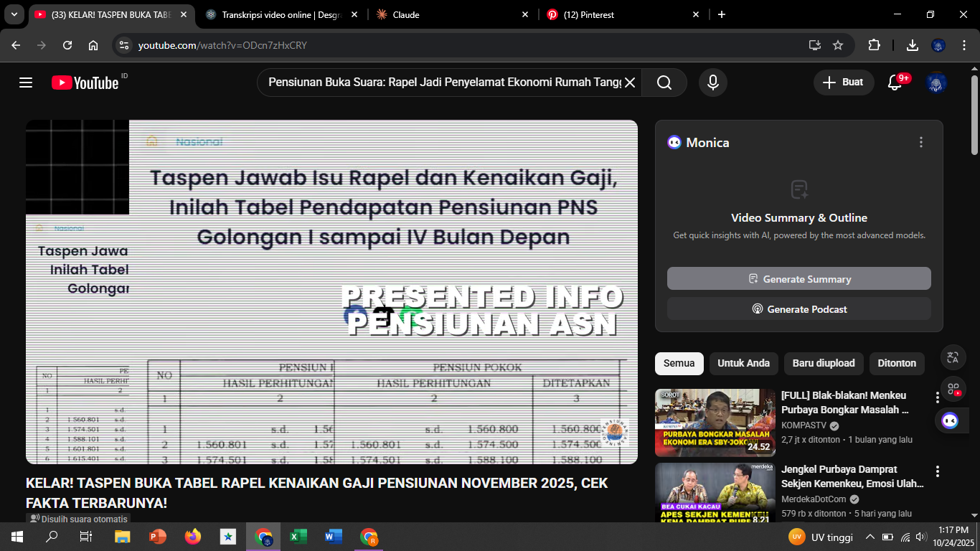Open the Monica translate floating icon
This screenshot has width=980, height=551.
coord(953,357)
